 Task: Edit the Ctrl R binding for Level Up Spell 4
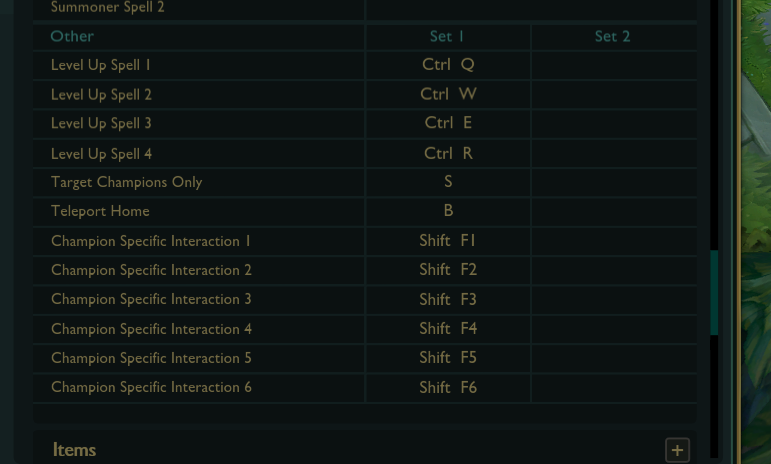[x=448, y=153]
